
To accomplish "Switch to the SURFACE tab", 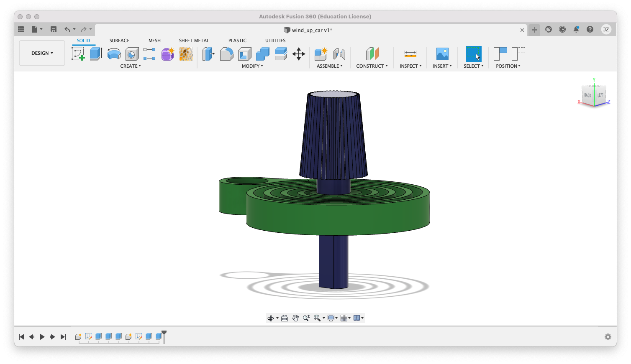I will [120, 41].
